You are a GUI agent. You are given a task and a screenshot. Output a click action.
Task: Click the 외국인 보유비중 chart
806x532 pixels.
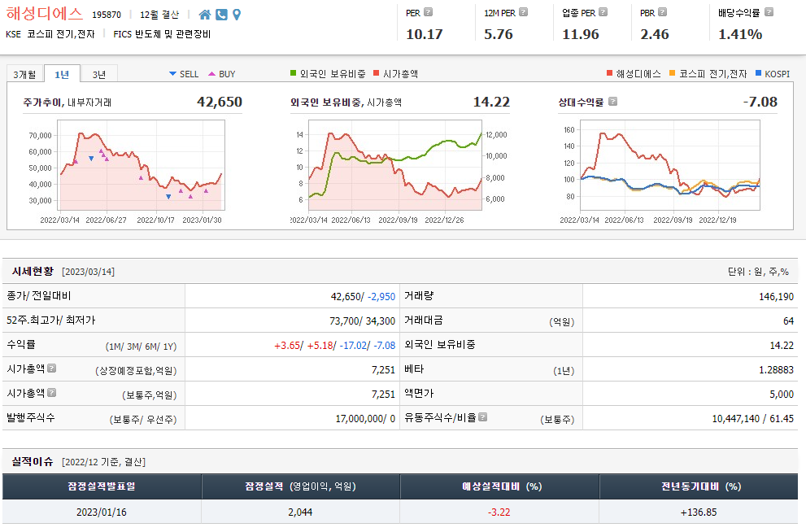pyautogui.click(x=394, y=165)
